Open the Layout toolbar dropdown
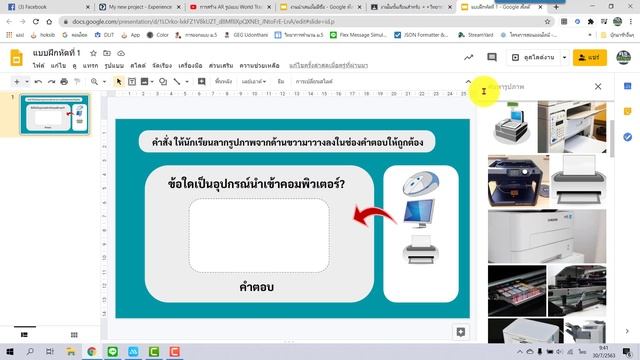This screenshot has width=640, height=360. coord(253,82)
